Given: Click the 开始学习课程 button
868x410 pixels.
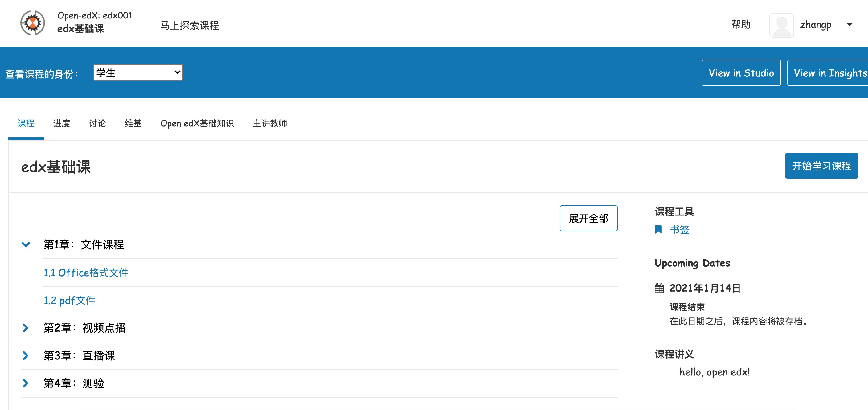Looking at the screenshot, I should point(821,166).
